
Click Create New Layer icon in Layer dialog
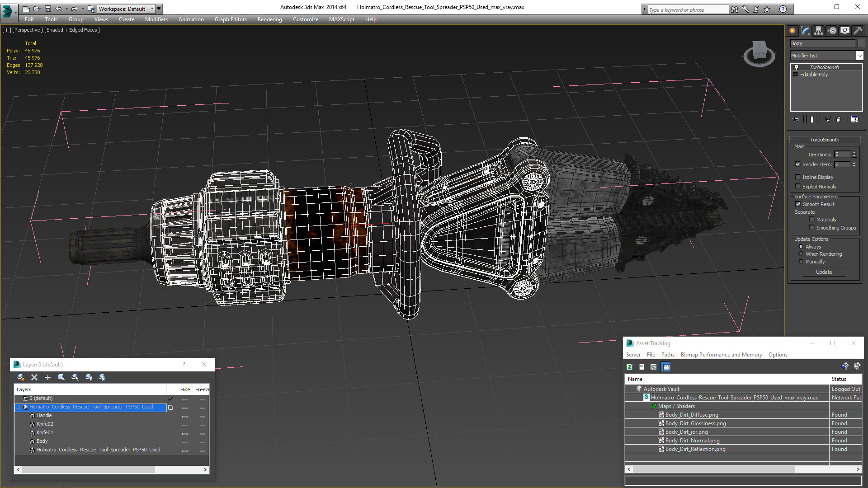pos(20,377)
